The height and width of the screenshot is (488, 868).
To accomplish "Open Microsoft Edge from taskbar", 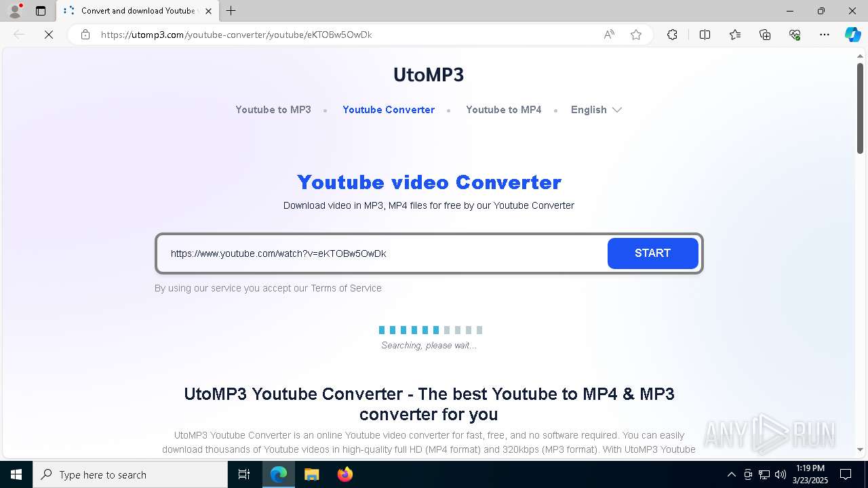I will point(279,474).
